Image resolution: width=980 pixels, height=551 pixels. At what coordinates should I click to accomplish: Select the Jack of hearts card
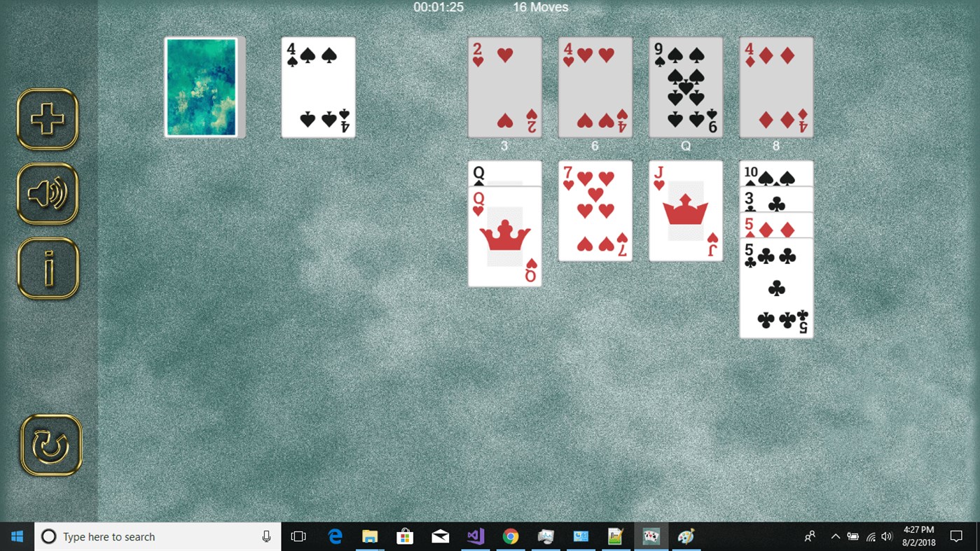(685, 210)
